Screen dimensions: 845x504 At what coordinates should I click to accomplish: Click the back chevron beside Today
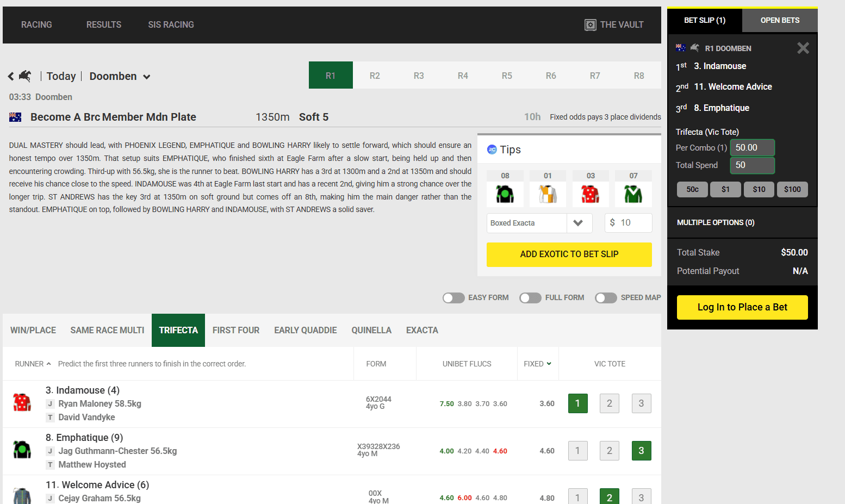click(11, 77)
